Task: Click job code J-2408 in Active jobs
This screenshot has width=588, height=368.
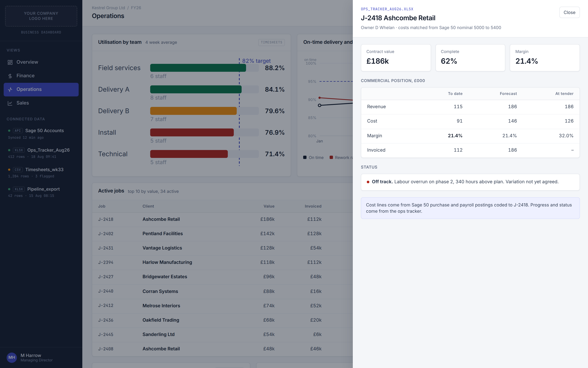Action: tap(106, 349)
